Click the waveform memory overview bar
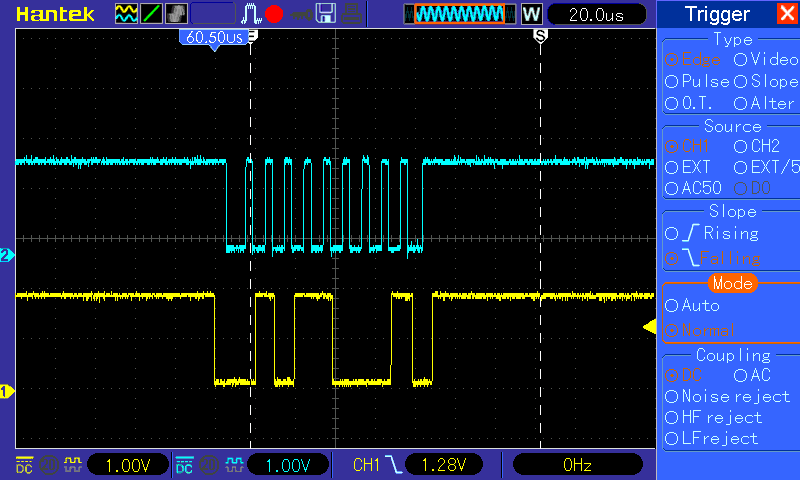 tap(460, 14)
